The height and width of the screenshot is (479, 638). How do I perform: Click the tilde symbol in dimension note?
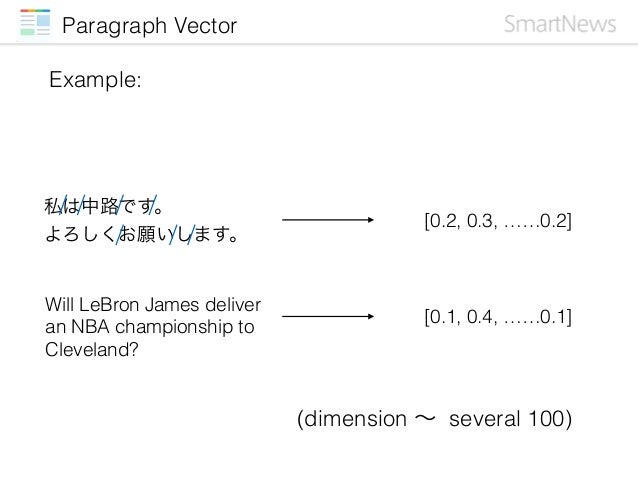pyautogui.click(x=425, y=418)
